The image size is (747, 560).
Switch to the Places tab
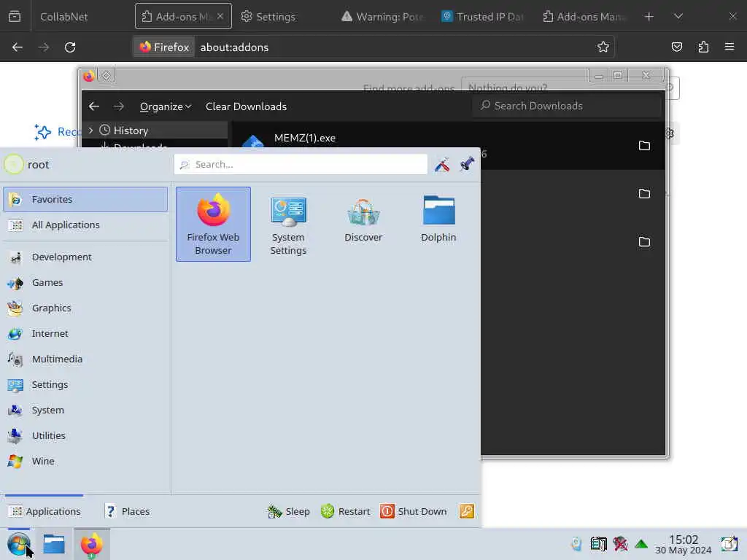pos(127,511)
